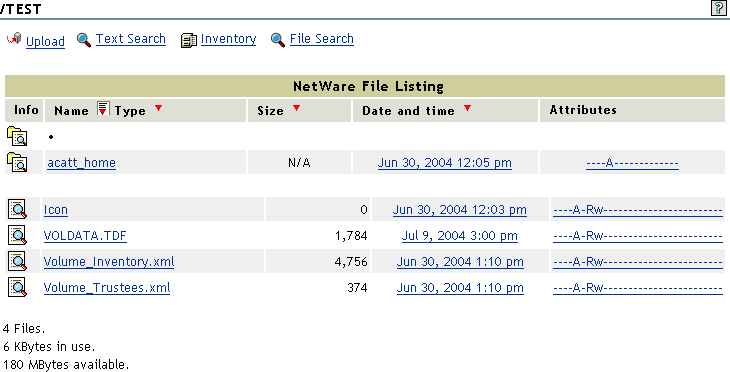730x372 pixels.
Task: Sort listing by Name using sort icon
Action: (103, 109)
